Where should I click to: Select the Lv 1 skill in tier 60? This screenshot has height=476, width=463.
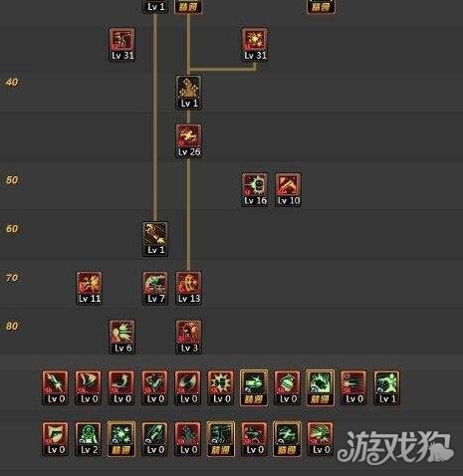pos(155,239)
